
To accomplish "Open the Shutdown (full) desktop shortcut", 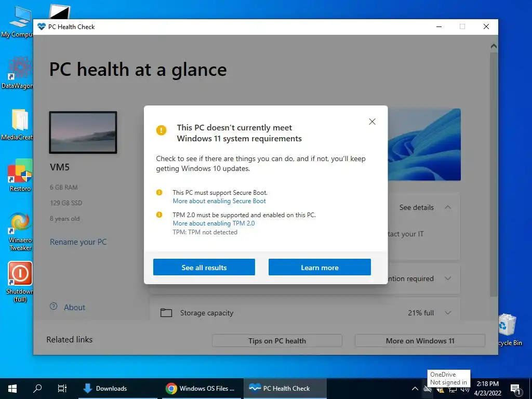I will point(20,282).
